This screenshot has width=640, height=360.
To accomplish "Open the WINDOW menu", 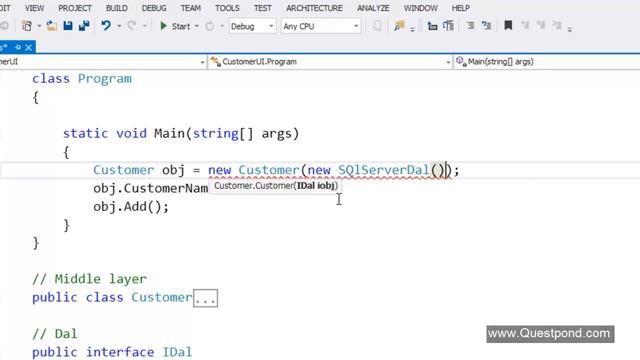I will pos(420,8).
